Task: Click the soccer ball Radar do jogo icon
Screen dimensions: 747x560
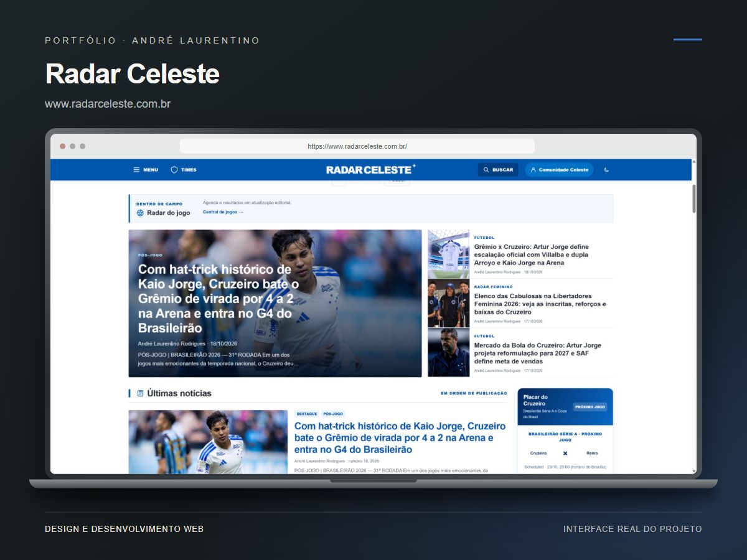Action: 140,213
